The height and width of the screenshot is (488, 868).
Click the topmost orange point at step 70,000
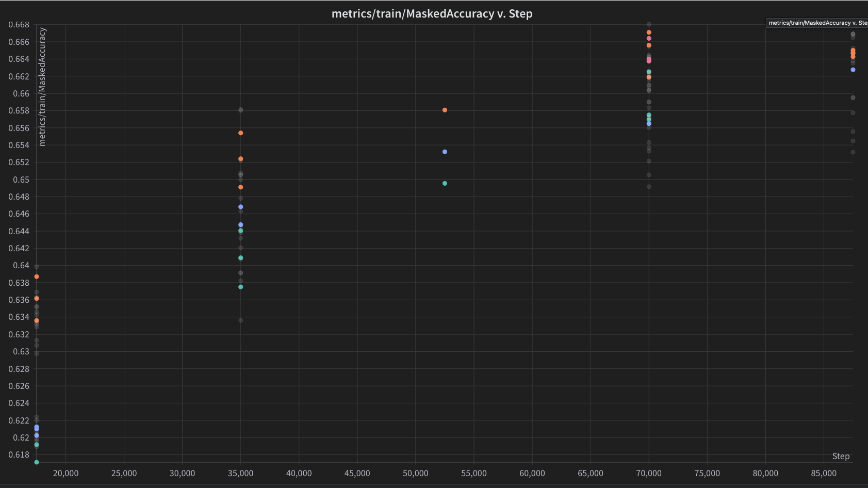click(649, 32)
